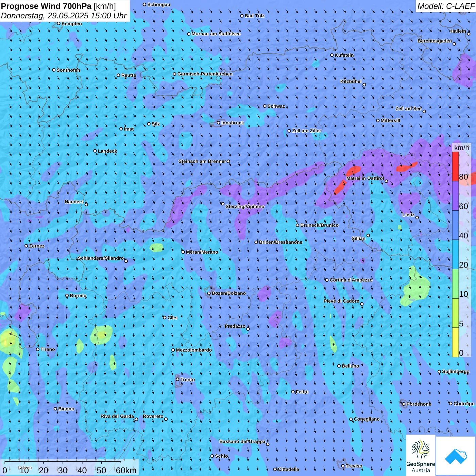Viewport: 476px width, 476px height.
Task: Click the Tirano label
Action: tap(48, 349)
